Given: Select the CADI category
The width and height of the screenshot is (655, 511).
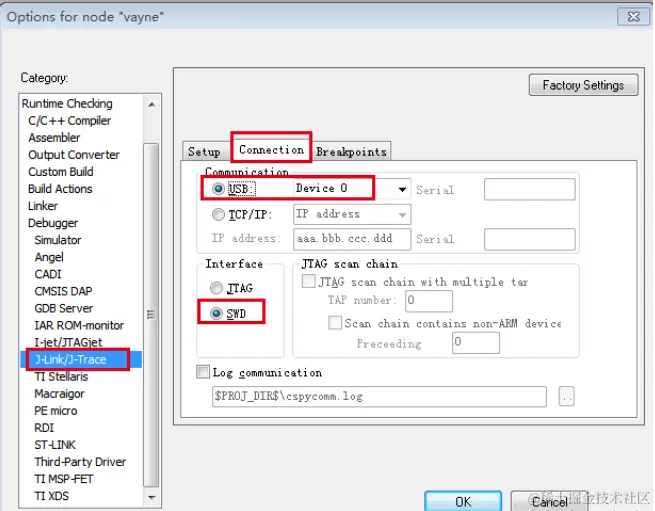Looking at the screenshot, I should (48, 274).
